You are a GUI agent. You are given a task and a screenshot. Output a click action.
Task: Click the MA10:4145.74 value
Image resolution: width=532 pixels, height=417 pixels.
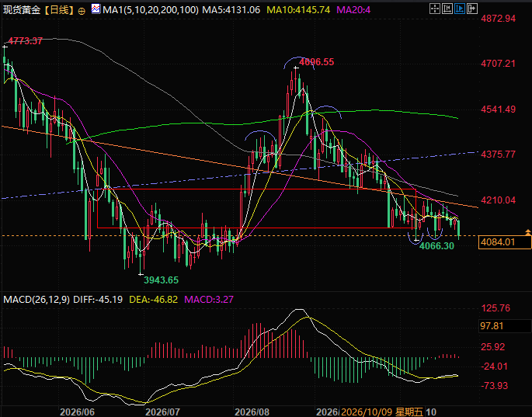(298, 10)
